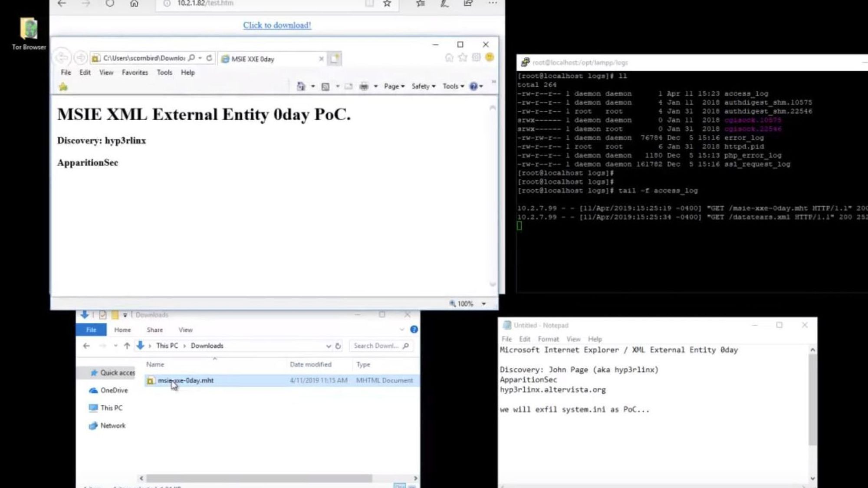The image size is (868, 488).
Task: Open the IE File menu
Action: [x=66, y=73]
